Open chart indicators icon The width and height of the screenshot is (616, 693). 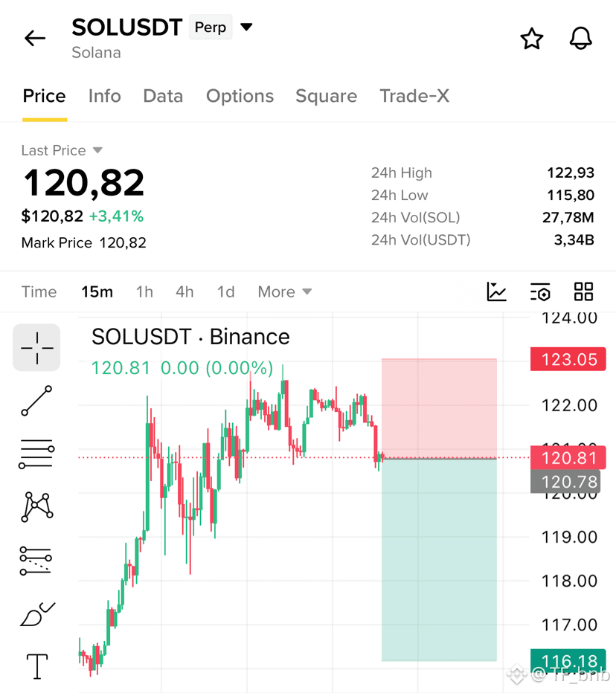coord(497,291)
